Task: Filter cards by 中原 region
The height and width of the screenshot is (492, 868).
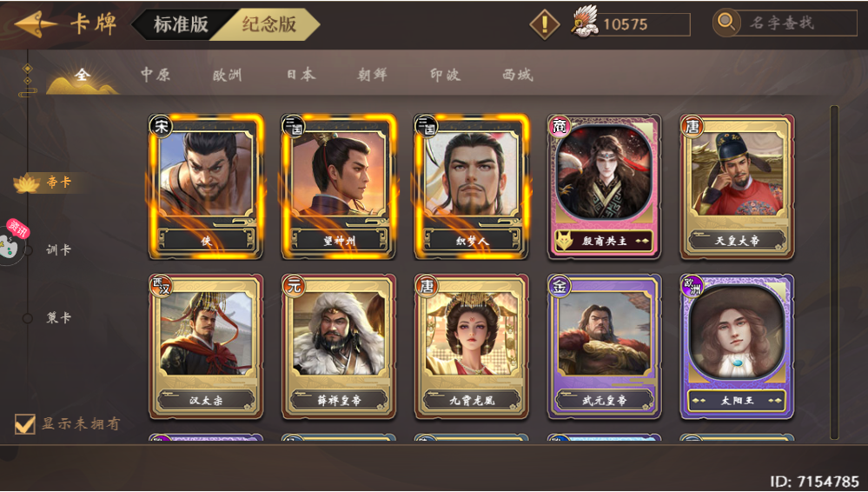Action: [156, 75]
